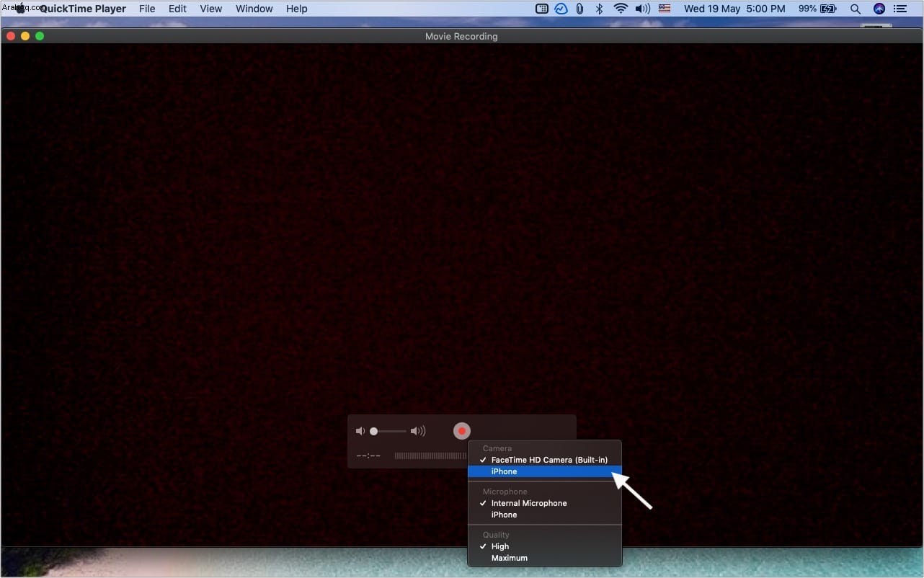Open the File menu
The height and width of the screenshot is (578, 924).
[x=147, y=9]
